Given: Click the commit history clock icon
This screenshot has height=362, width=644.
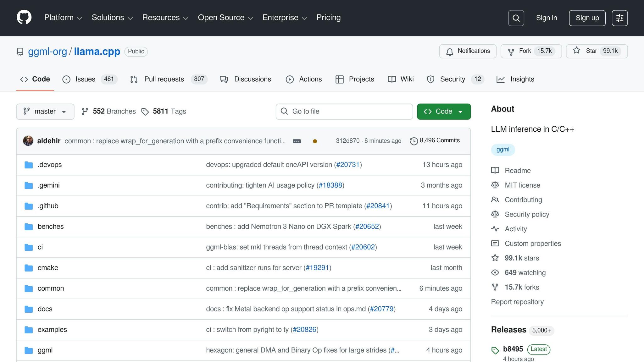Looking at the screenshot, I should (x=414, y=141).
